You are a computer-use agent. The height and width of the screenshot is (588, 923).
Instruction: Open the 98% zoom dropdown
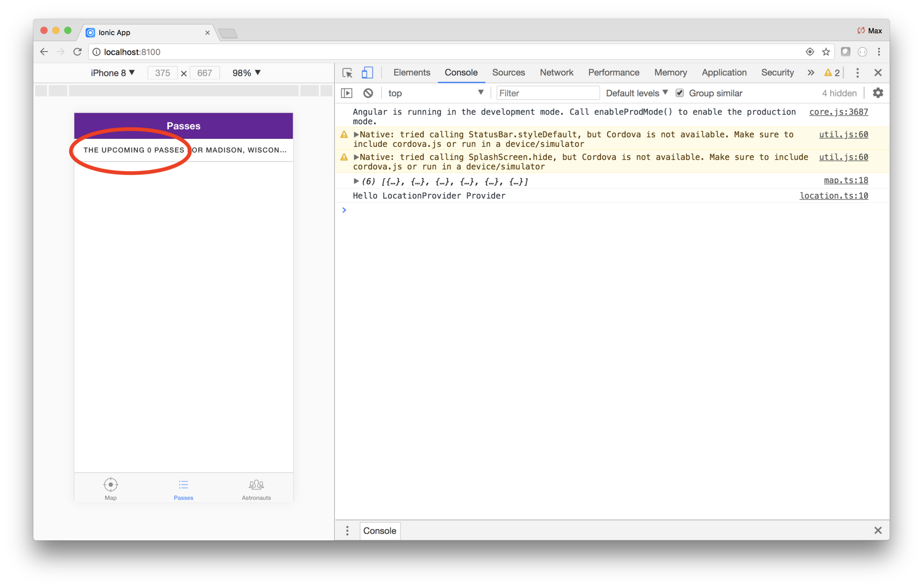tap(246, 73)
